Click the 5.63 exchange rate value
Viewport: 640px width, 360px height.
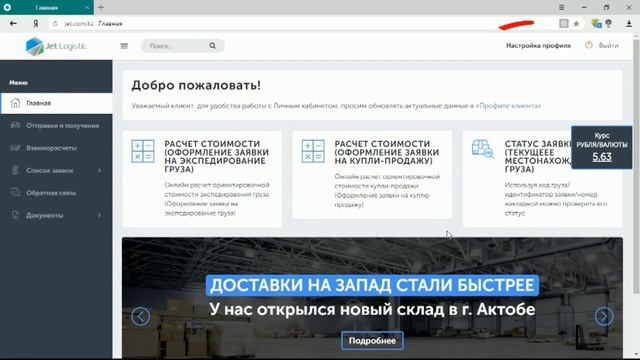602,157
